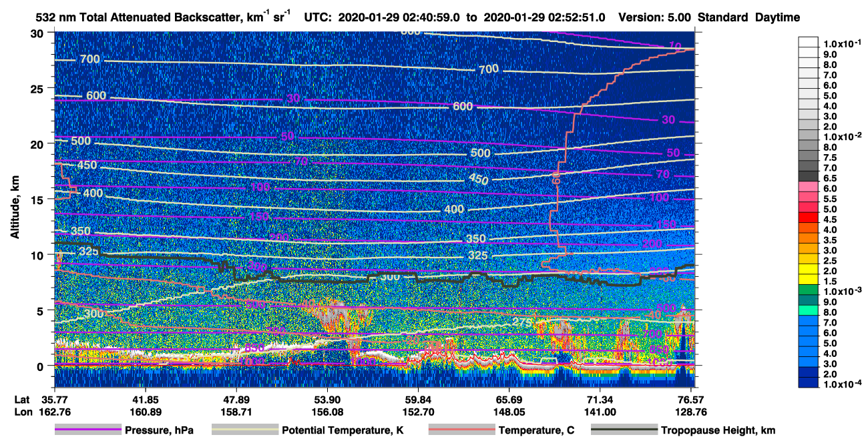
Task: Click the white swatch topping the color scale
Action: [x=809, y=42]
